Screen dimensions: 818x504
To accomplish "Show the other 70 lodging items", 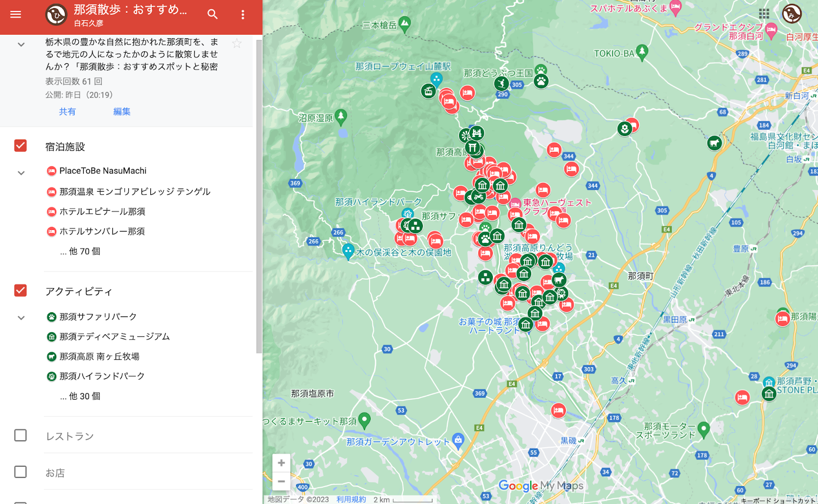I will (x=80, y=251).
